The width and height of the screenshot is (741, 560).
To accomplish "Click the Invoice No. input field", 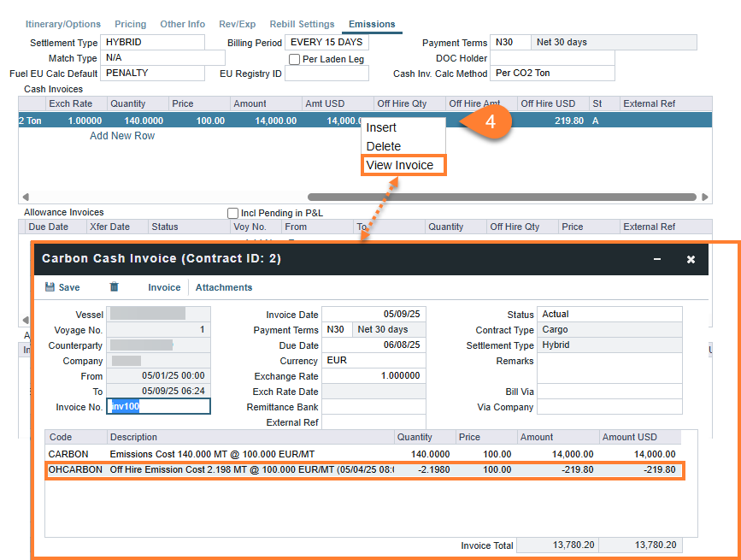I will (158, 406).
